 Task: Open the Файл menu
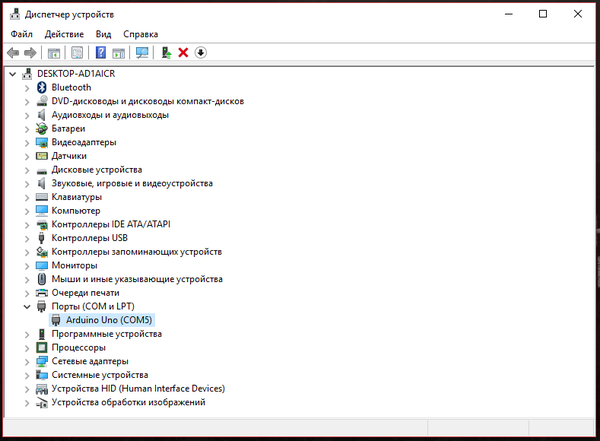pyautogui.click(x=21, y=34)
